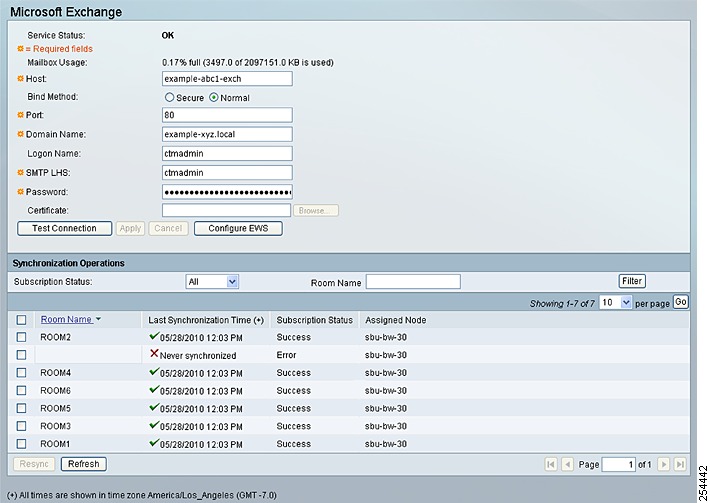
Task: Click the Resync button
Action: (x=34, y=464)
